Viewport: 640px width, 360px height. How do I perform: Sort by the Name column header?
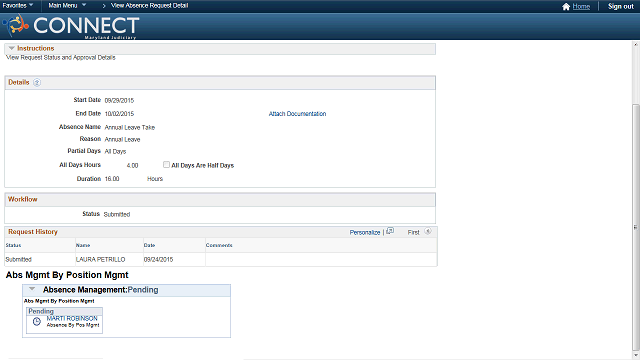[83, 245]
